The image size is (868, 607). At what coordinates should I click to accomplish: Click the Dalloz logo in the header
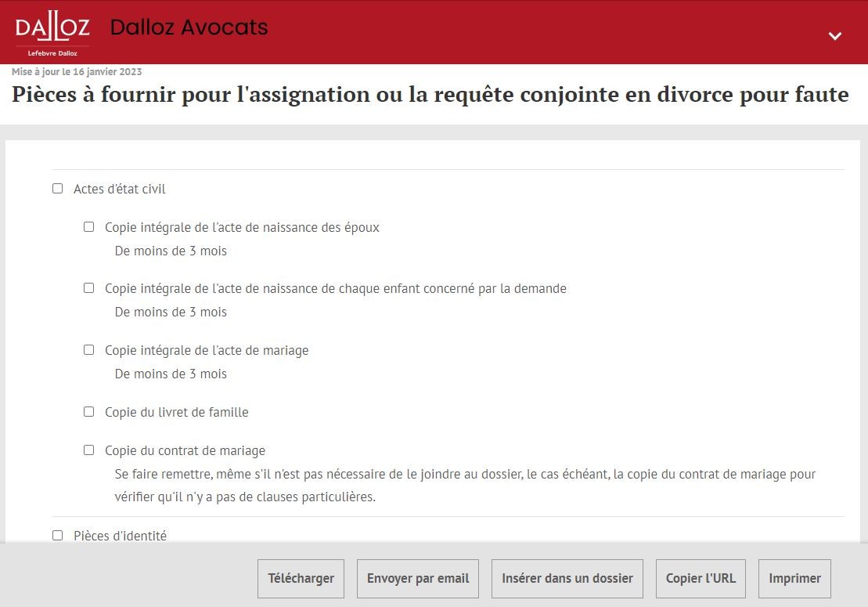click(52, 33)
